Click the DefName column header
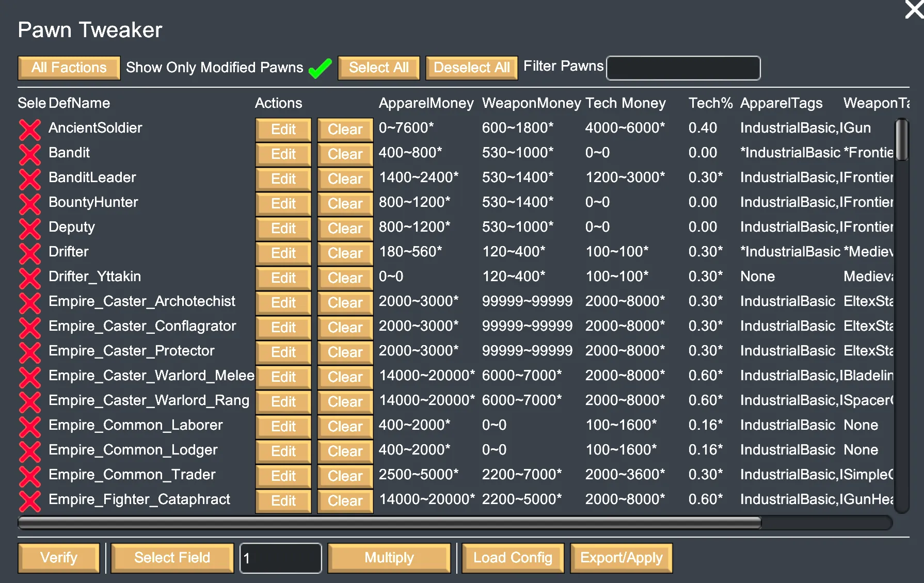924x583 pixels. pyautogui.click(x=79, y=103)
